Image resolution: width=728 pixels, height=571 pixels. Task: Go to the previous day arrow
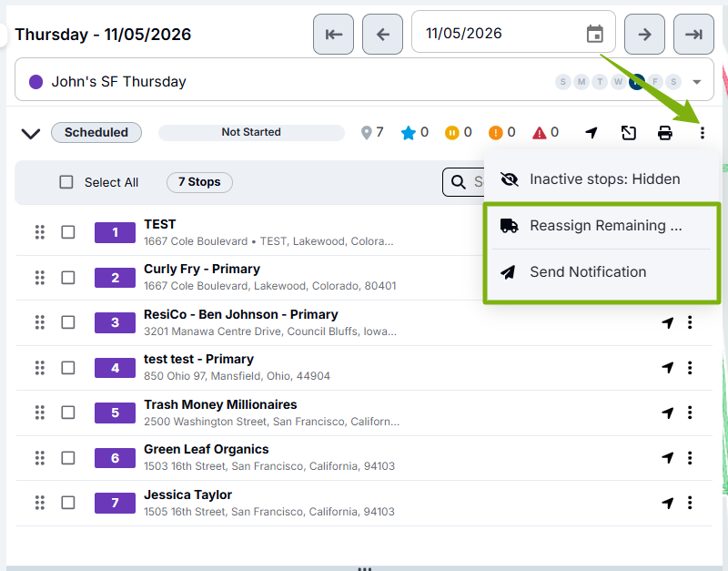pyautogui.click(x=382, y=35)
